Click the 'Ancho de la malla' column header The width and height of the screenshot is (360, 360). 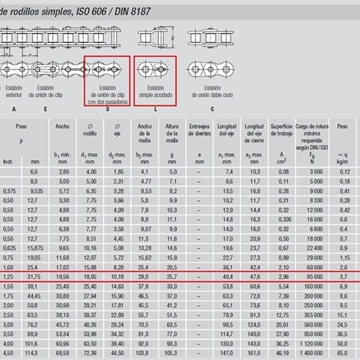pos(144,133)
